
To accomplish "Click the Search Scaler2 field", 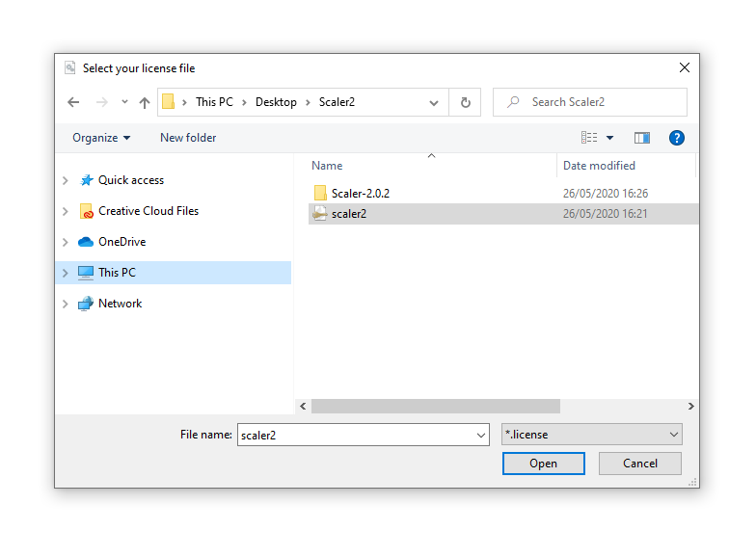I will click(590, 102).
